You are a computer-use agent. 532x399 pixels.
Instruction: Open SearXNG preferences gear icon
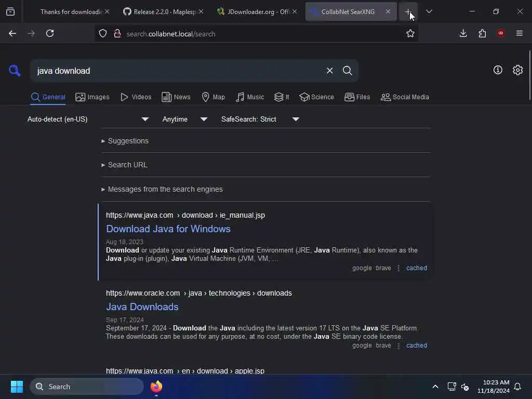(517, 70)
